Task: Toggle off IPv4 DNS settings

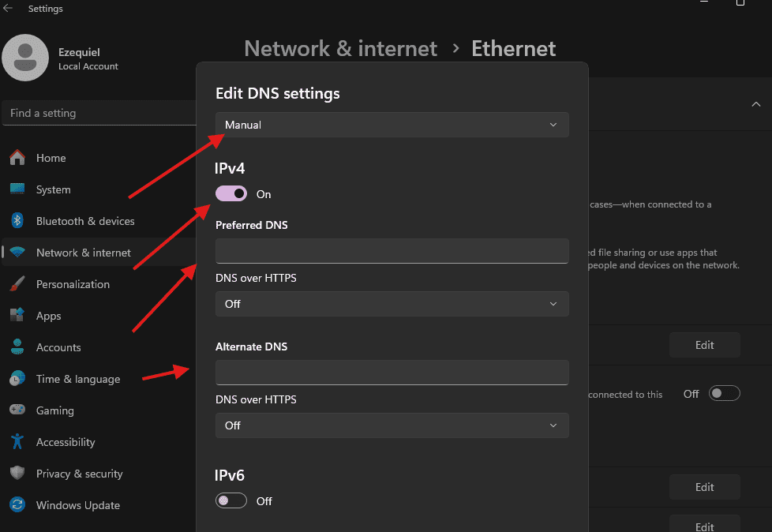Action: pyautogui.click(x=230, y=193)
